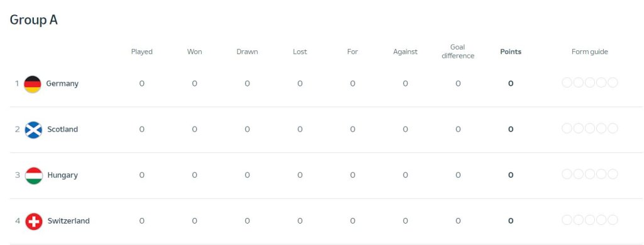Click Germany's points value
The width and height of the screenshot is (644, 245).
pos(511,83)
